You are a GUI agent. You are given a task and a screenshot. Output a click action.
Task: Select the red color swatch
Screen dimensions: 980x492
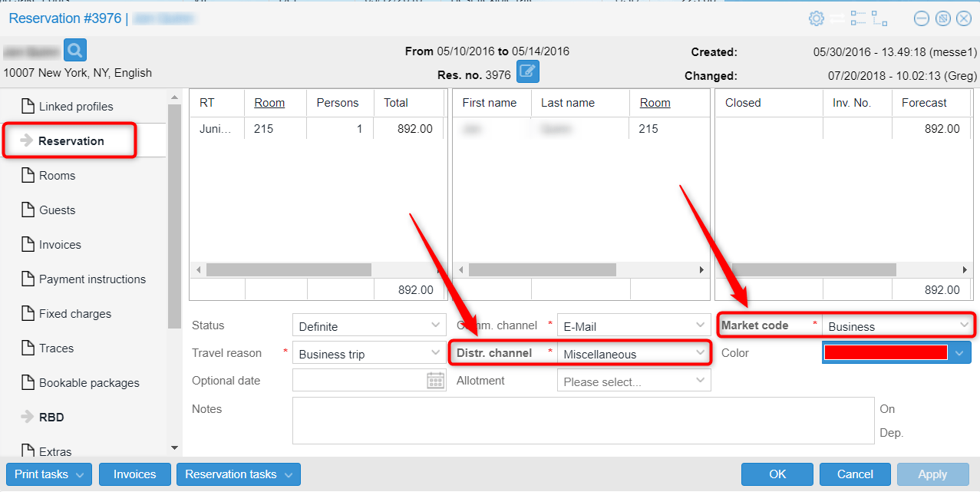click(x=886, y=353)
